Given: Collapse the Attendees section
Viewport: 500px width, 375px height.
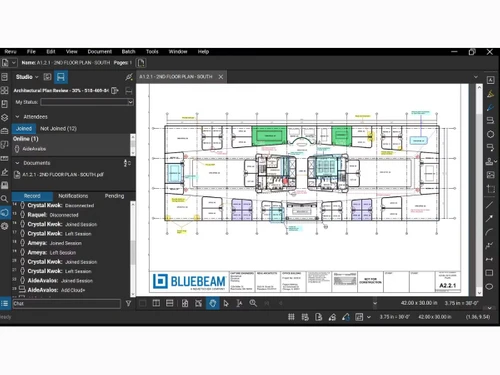Looking at the screenshot, I should [17, 117].
